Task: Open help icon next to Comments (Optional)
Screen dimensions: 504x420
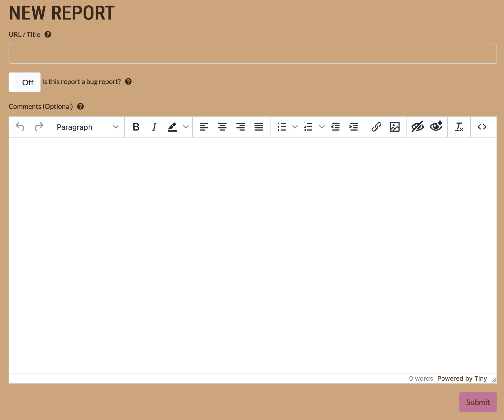Action: (80, 106)
